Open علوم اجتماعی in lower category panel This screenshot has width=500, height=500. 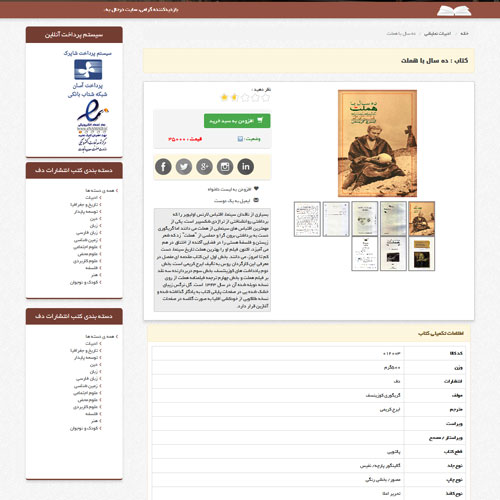tap(85, 393)
